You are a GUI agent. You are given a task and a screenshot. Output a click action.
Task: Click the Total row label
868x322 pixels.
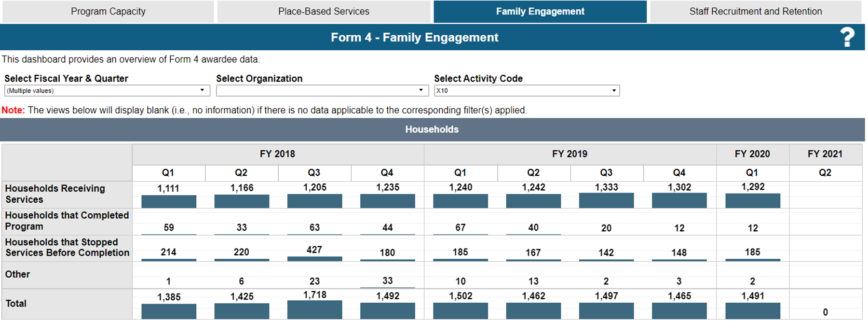(x=16, y=304)
